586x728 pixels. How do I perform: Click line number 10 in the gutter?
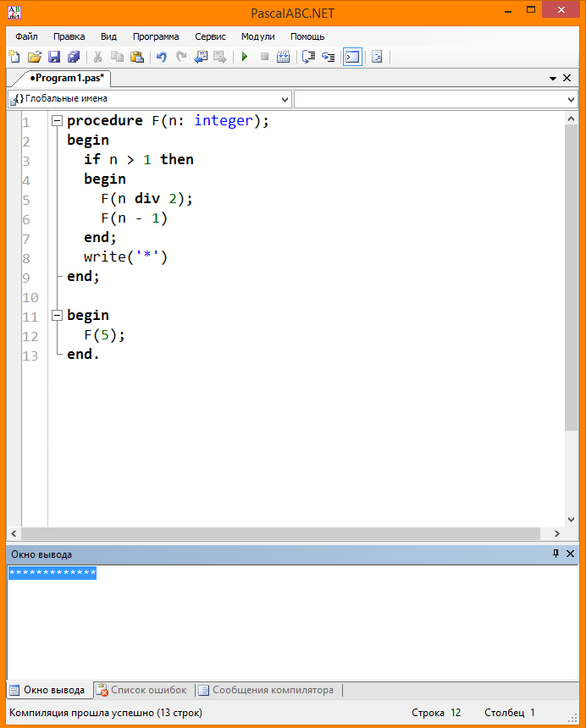30,297
